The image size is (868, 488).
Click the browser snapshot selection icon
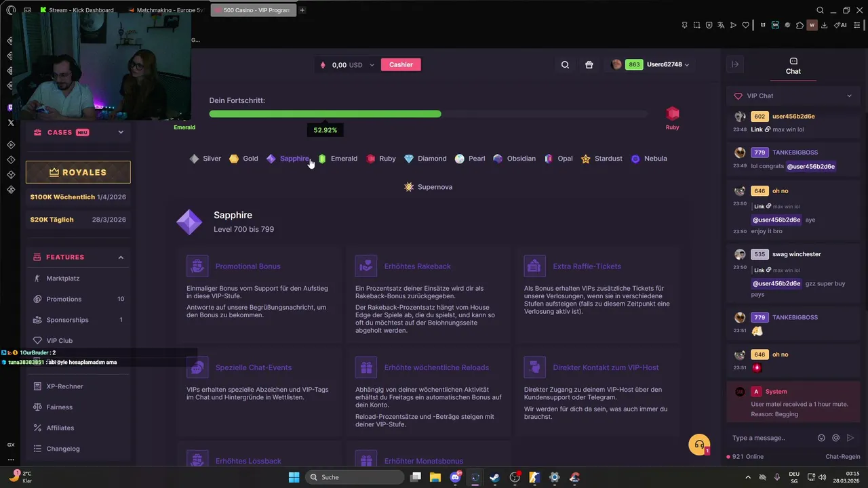[696, 25]
